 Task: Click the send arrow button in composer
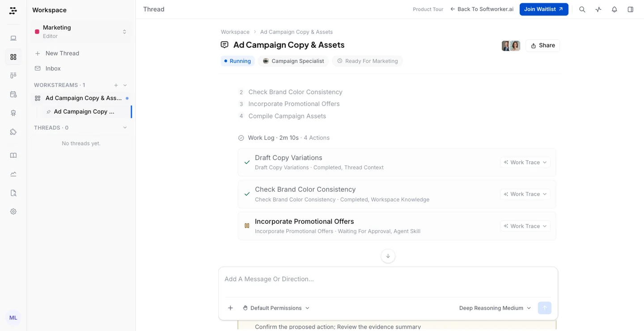(x=545, y=308)
